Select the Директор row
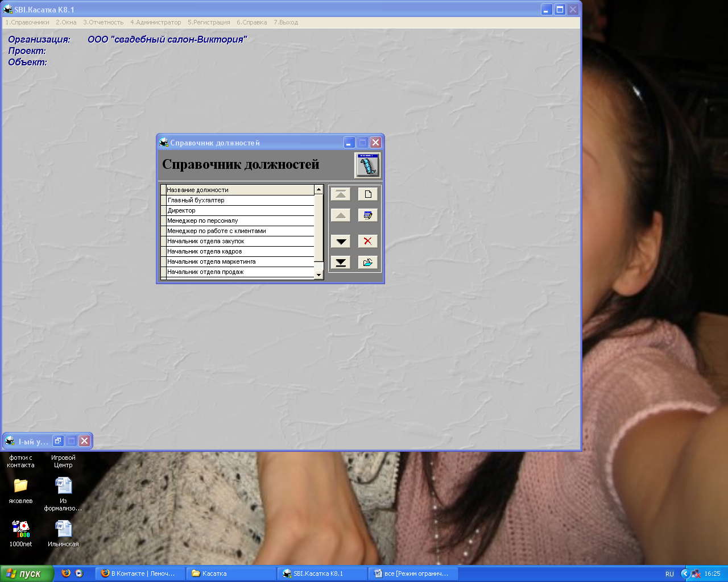 [240, 210]
